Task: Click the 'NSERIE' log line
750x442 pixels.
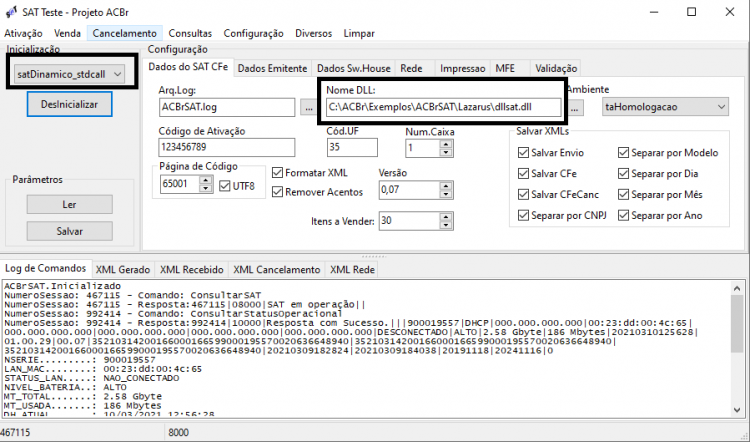Action: [80, 359]
